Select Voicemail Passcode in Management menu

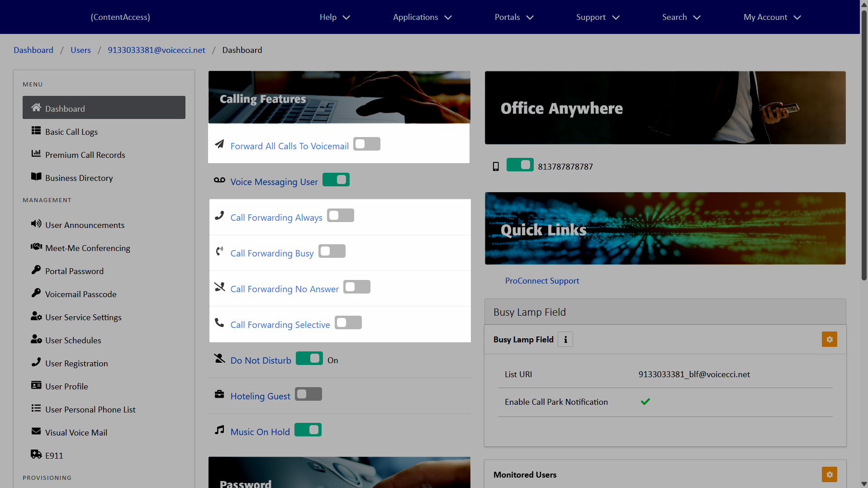tap(81, 294)
